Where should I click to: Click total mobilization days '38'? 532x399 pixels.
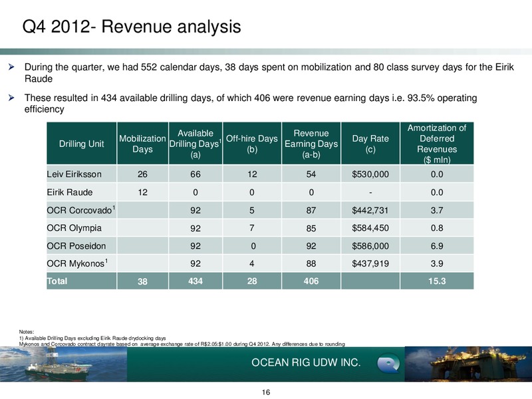(x=142, y=281)
